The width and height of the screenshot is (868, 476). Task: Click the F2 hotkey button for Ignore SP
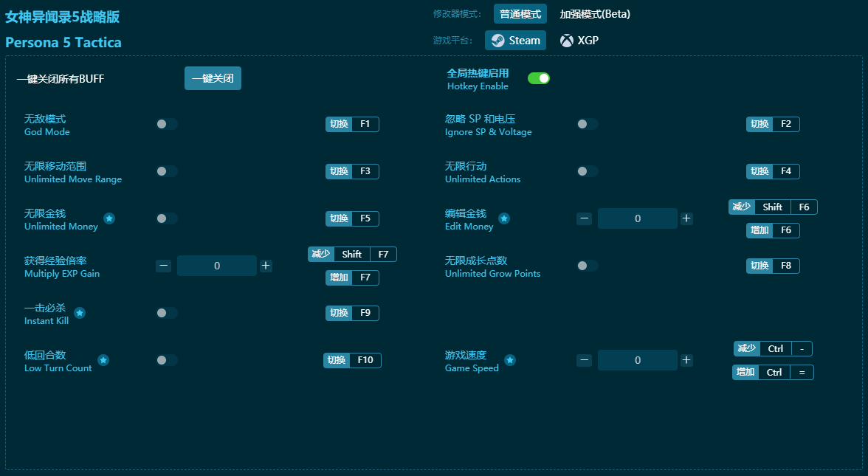(x=773, y=124)
